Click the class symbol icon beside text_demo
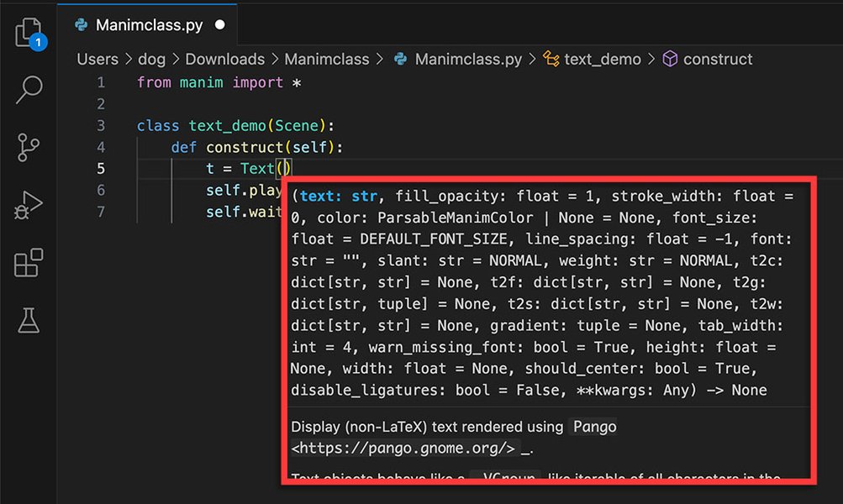The width and height of the screenshot is (843, 504). click(x=551, y=59)
